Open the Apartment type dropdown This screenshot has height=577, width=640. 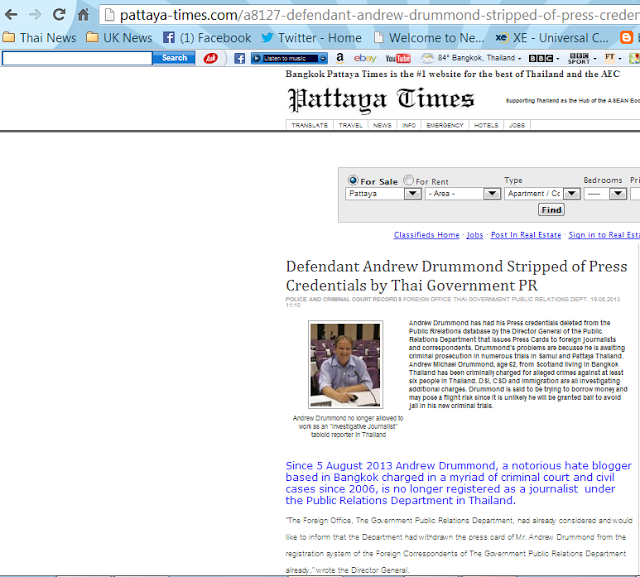542,193
